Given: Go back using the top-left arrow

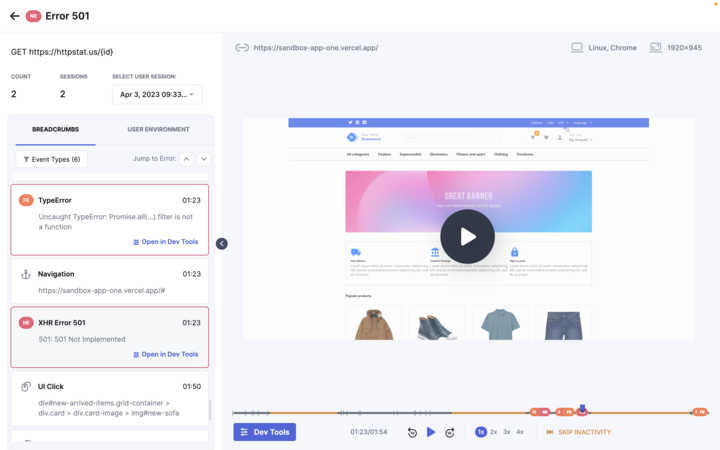Looking at the screenshot, I should 14,16.
